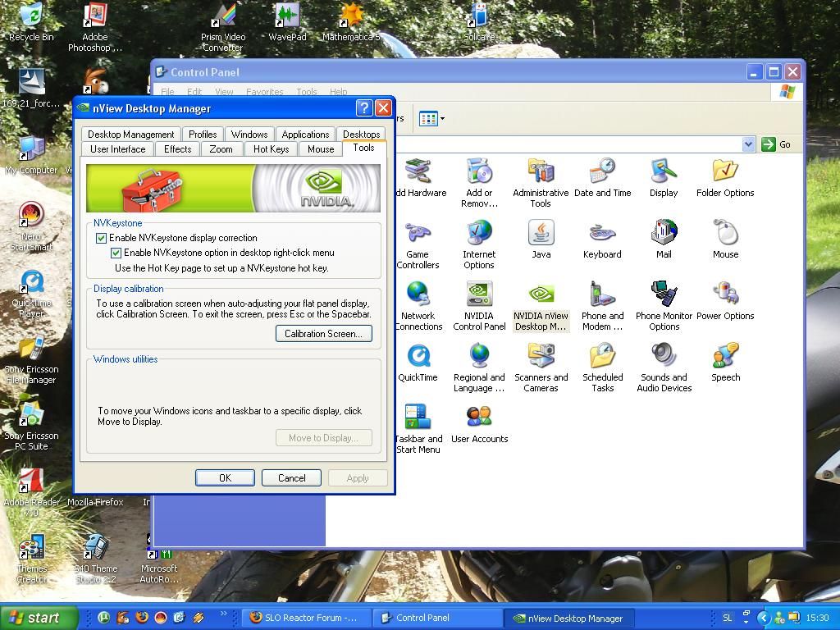
Task: Switch to the Profiles tab
Action: coord(203,134)
